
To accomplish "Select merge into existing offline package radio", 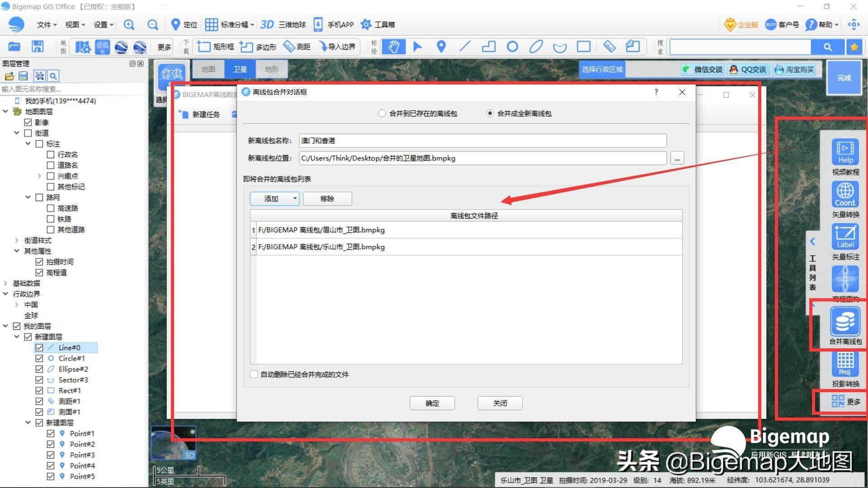I will 382,113.
